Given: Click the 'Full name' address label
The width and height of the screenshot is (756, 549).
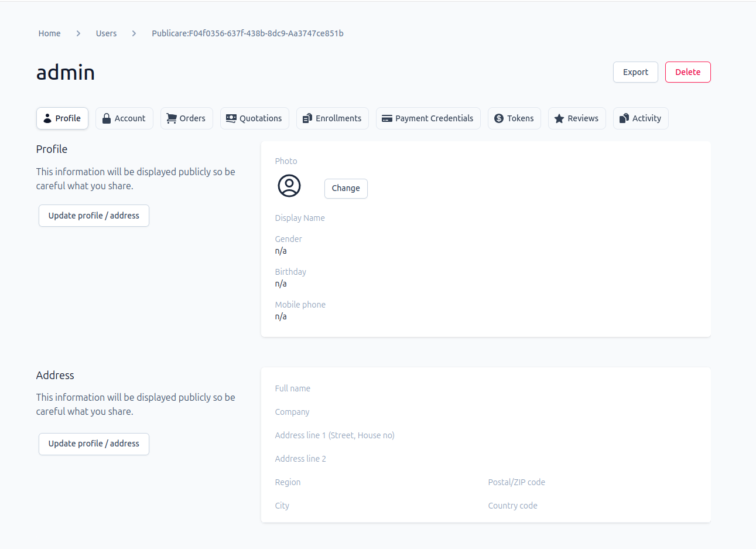Looking at the screenshot, I should pyautogui.click(x=293, y=388).
